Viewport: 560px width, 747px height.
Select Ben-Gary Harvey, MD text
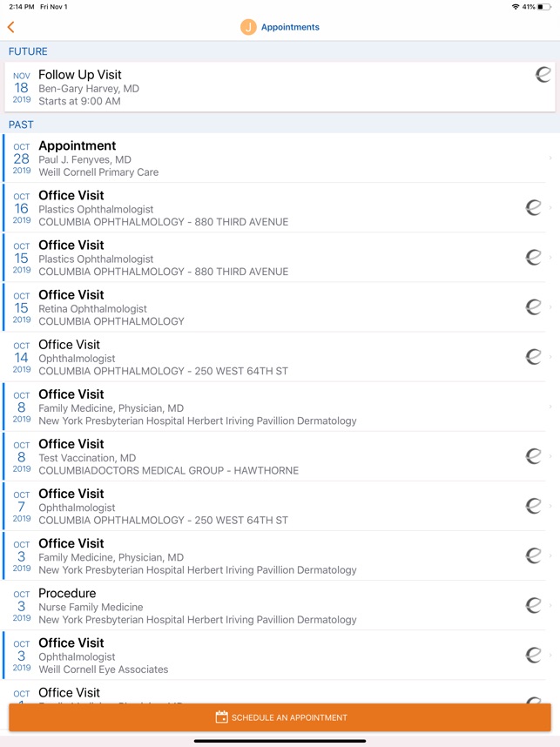[89, 89]
